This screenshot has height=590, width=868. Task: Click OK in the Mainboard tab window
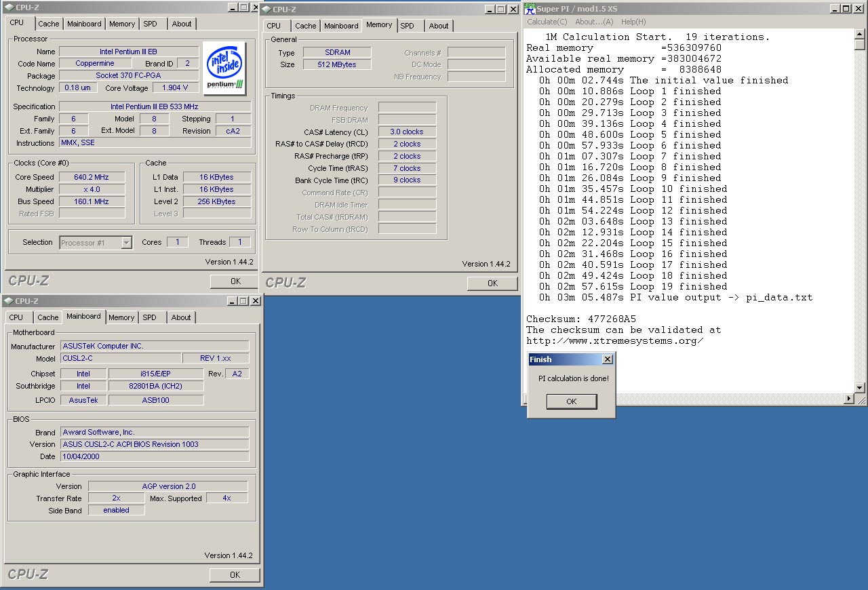235,575
